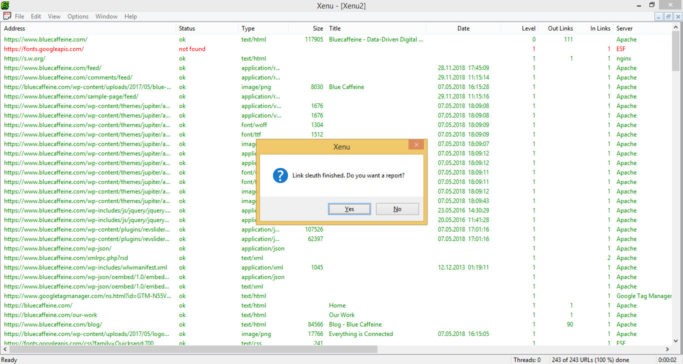
Task: Select the googletagmanager.com ns.html row
Action: [336, 296]
